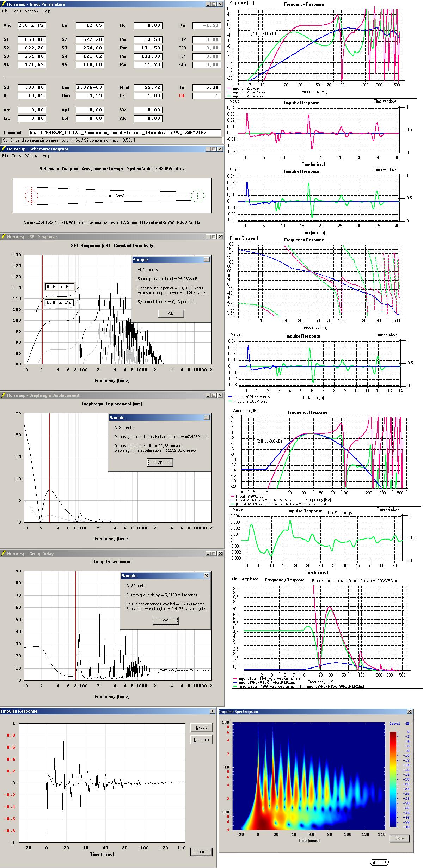The height and width of the screenshot is (868, 423).
Task: Click the No Stuffings label on impulse graph
Action: (340, 513)
